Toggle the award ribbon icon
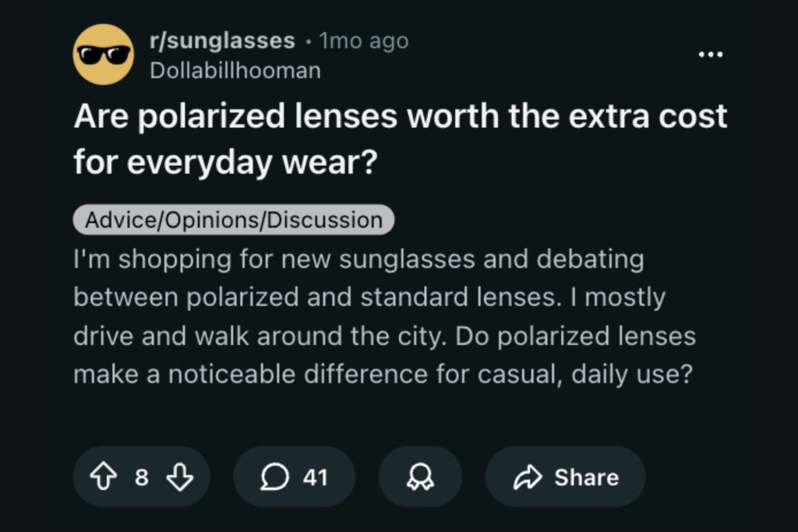Screen dimensions: 798x532 [x=419, y=477]
